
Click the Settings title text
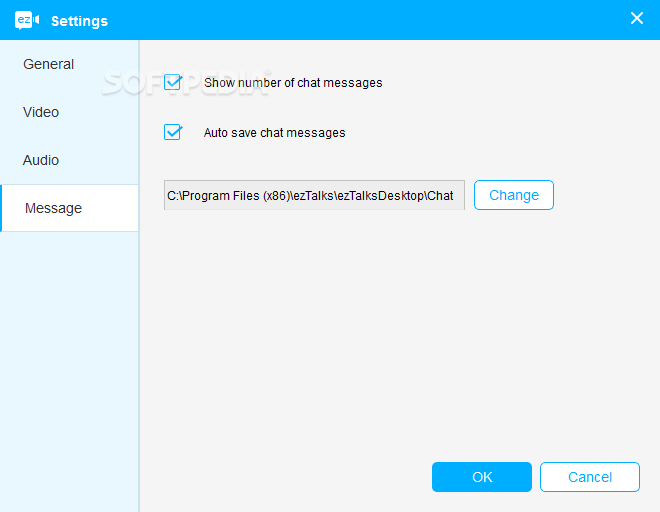(x=79, y=21)
